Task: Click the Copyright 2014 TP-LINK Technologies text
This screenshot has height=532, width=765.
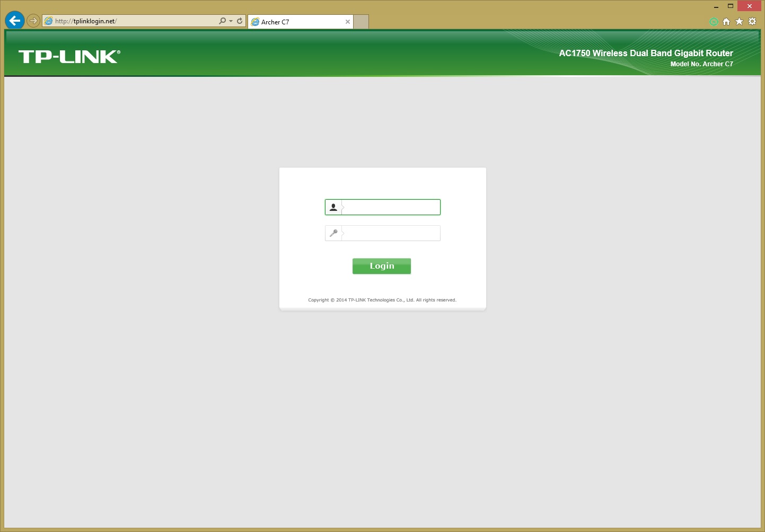Action: 382,300
